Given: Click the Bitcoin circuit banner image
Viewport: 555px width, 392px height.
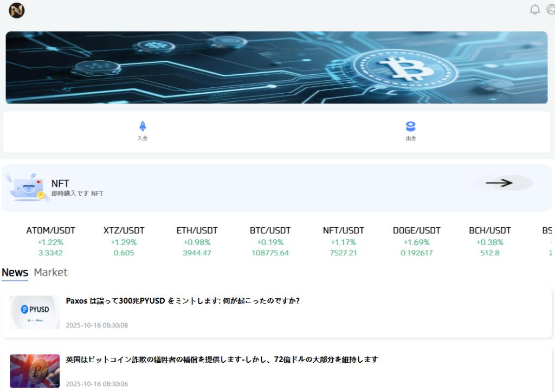Looking at the screenshot, I should pyautogui.click(x=276, y=67).
